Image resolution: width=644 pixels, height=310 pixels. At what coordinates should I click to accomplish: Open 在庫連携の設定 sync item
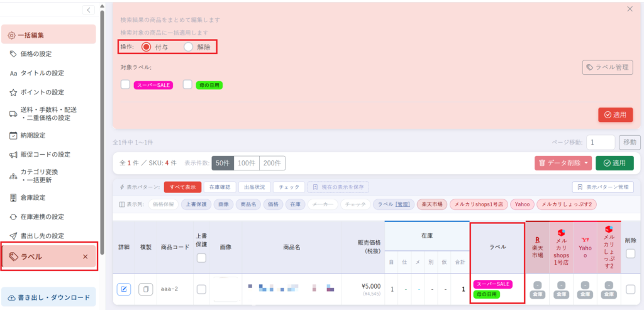pyautogui.click(x=36, y=217)
